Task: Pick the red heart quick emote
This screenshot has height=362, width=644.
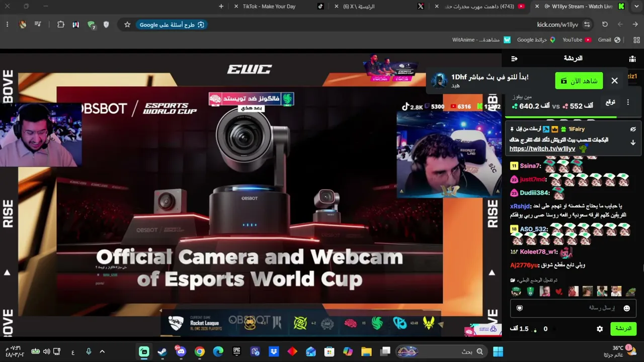Action: coord(558,292)
